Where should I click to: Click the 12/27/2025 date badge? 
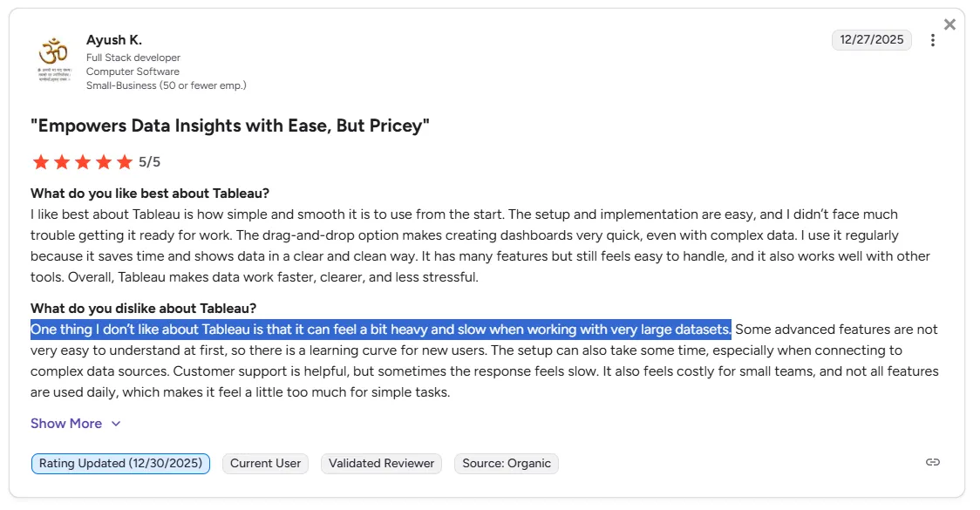click(x=872, y=40)
